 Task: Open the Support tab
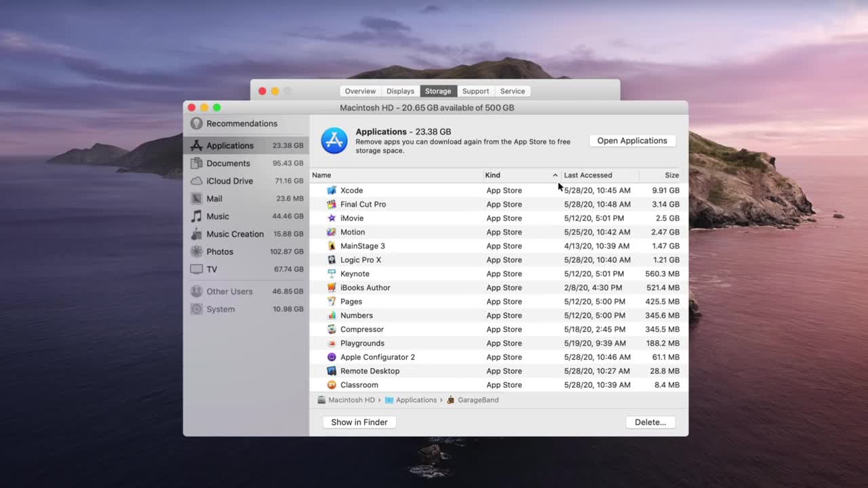click(475, 91)
